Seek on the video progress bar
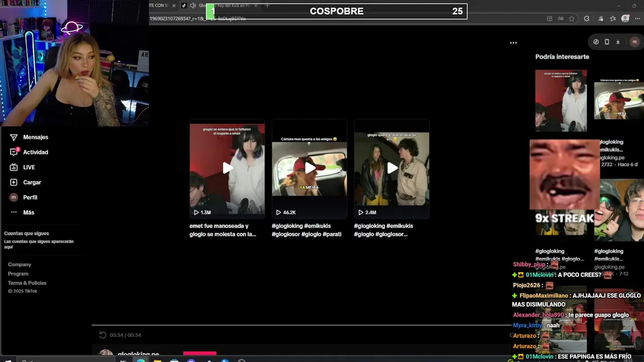 tap(301, 325)
